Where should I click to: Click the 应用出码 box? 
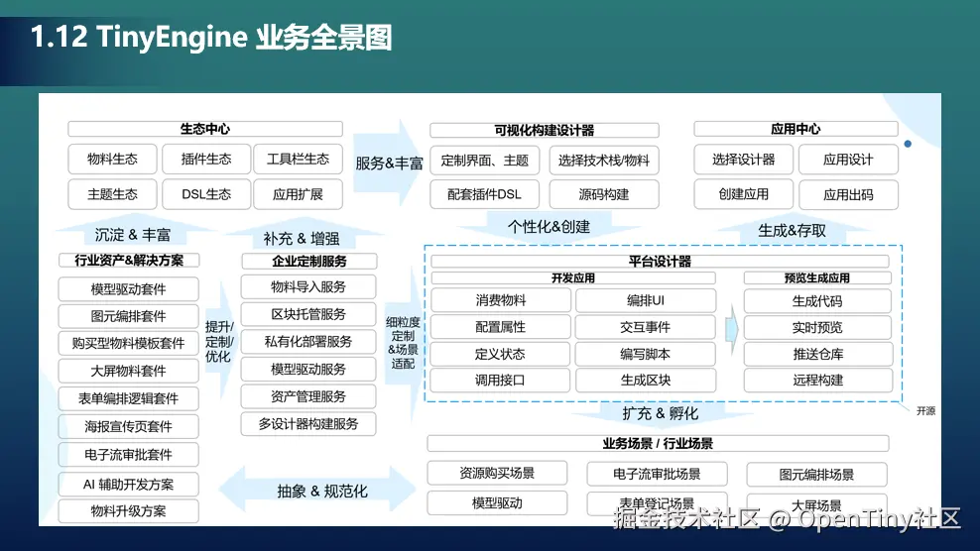(x=848, y=194)
